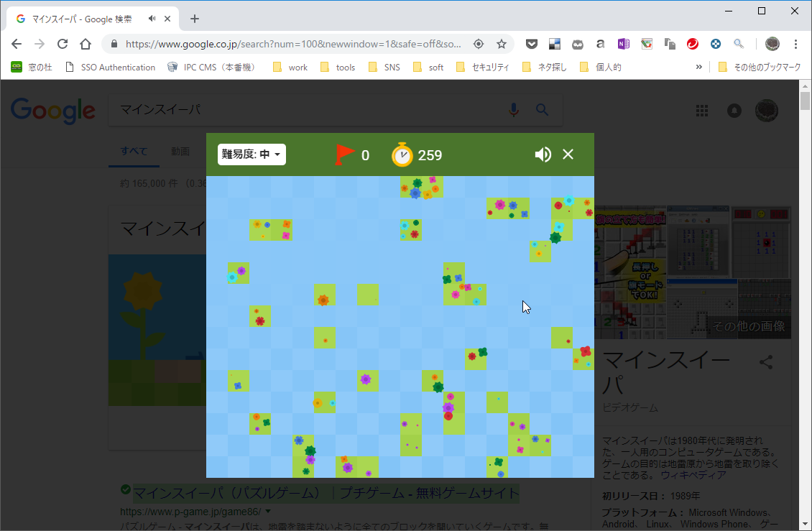Expand the work bookmark folder
Screen dimensions: 812x531
[290, 67]
